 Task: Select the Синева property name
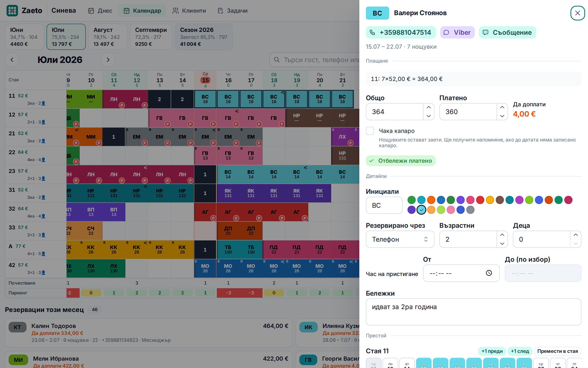tap(64, 10)
